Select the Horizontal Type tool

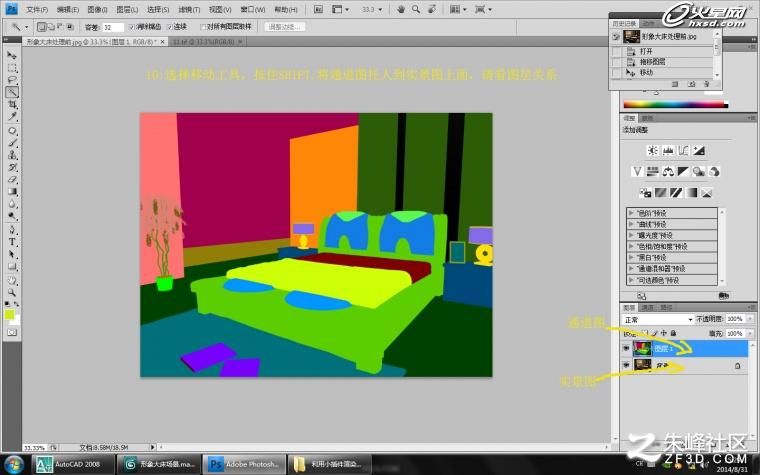pos(12,242)
